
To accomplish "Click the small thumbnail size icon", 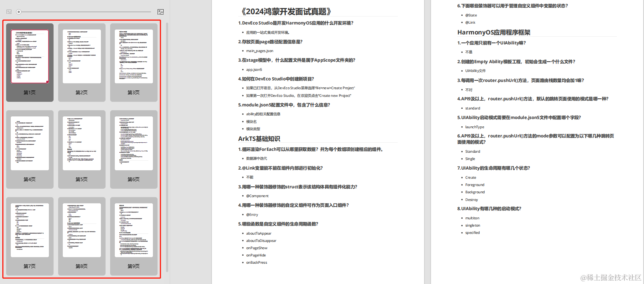I will (x=9, y=12).
